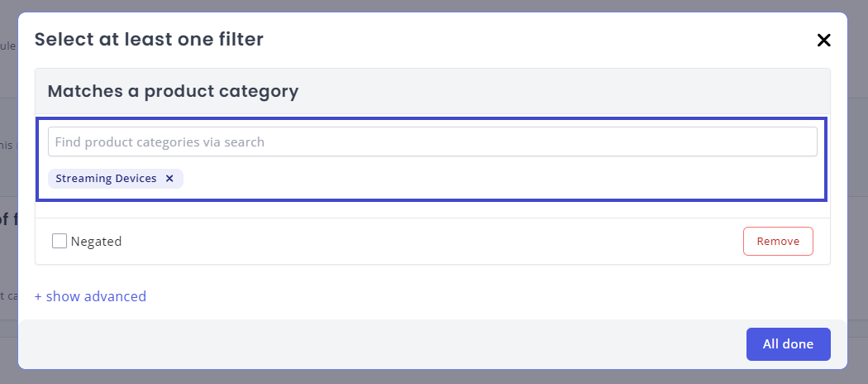
Task: Confirm filters with All done
Action: click(788, 344)
